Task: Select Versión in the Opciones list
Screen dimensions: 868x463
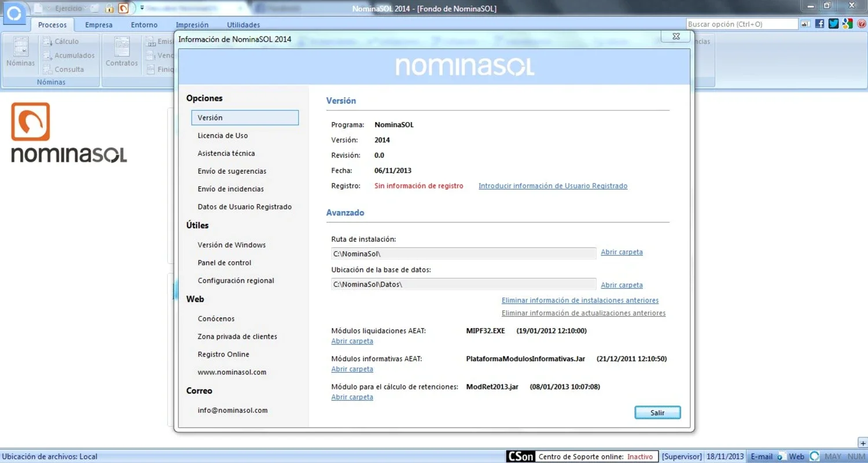Action: pyautogui.click(x=245, y=117)
